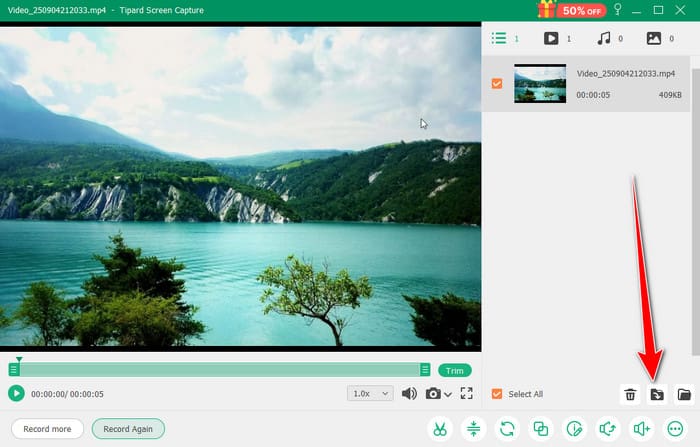Open the advanced trimmer scissors tool

coord(438,429)
